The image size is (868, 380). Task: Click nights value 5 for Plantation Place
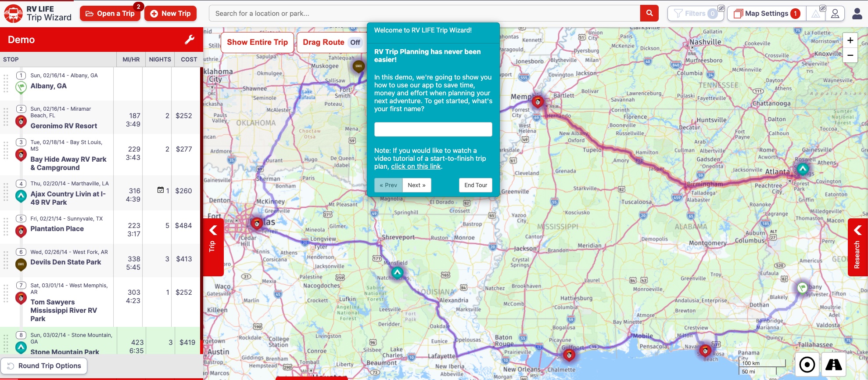click(167, 225)
